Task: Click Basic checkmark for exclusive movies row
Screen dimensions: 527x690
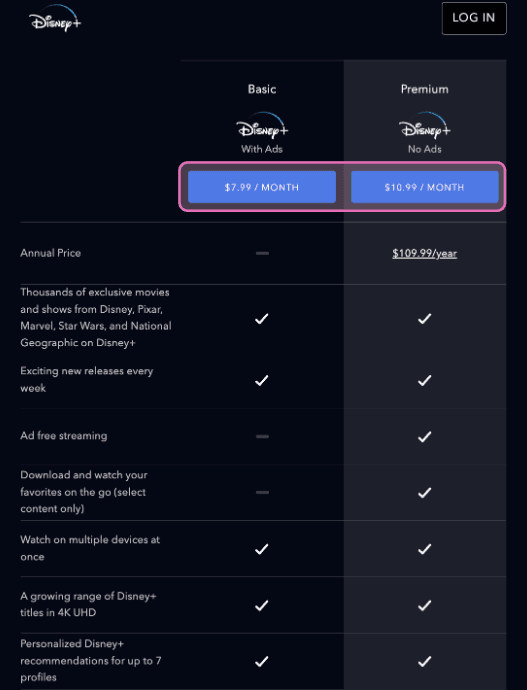Action: [x=262, y=319]
